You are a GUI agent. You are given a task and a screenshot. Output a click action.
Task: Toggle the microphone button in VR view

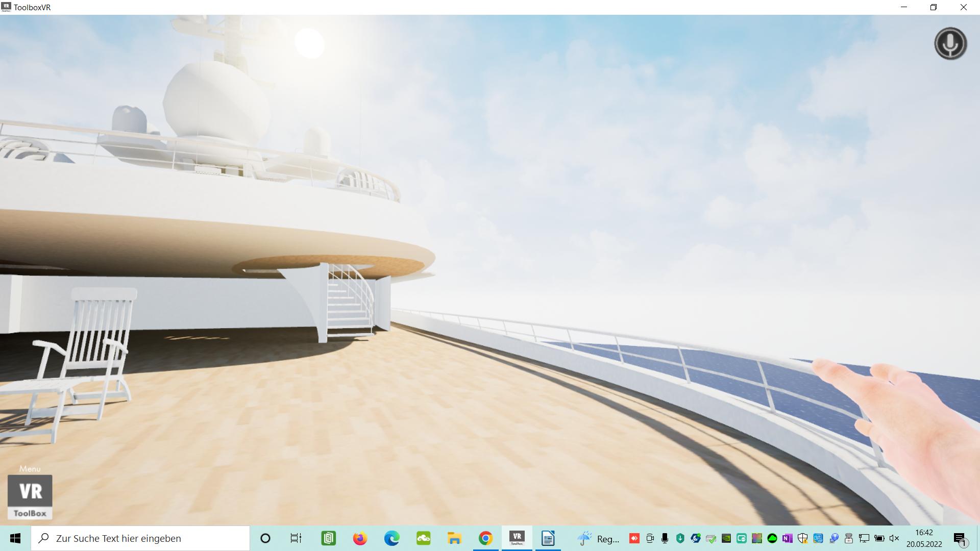point(950,43)
